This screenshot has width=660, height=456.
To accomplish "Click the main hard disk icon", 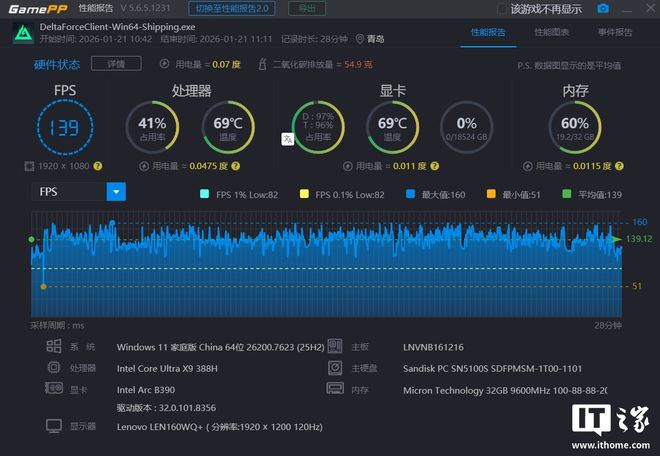I will 335,368.
